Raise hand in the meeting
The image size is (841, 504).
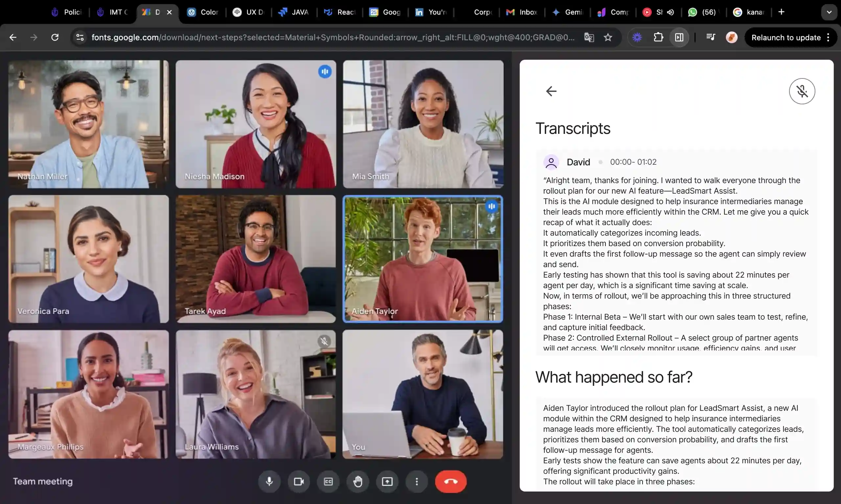(x=358, y=481)
